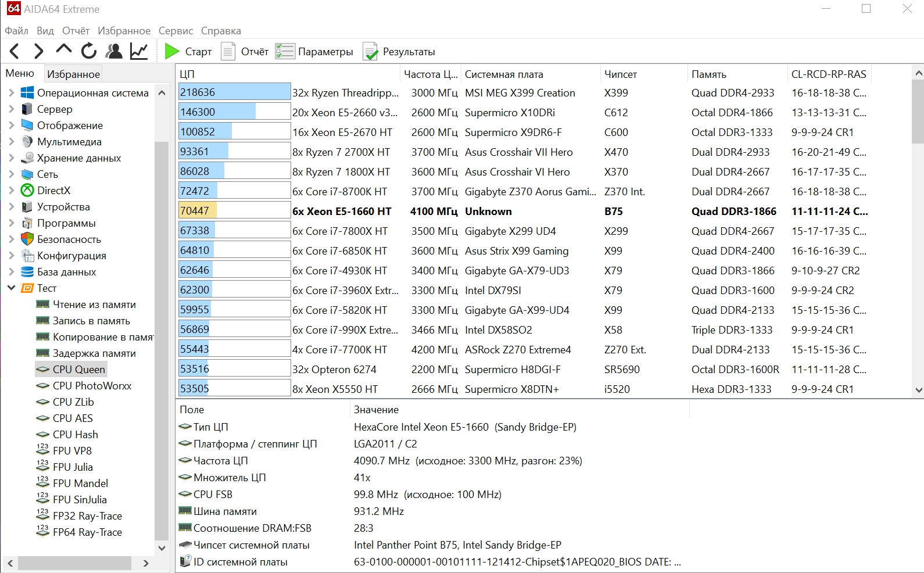Select the Чтение из памяти test
The image size is (924, 573).
click(x=94, y=305)
